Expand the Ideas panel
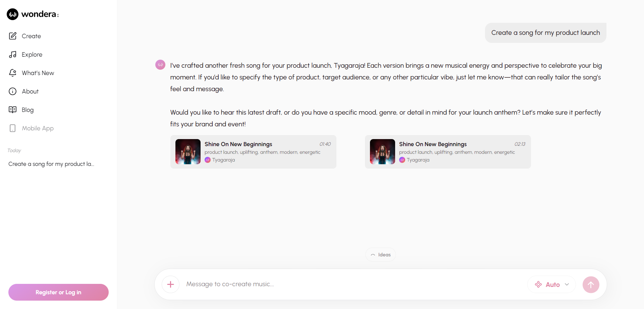644x309 pixels. coord(380,255)
